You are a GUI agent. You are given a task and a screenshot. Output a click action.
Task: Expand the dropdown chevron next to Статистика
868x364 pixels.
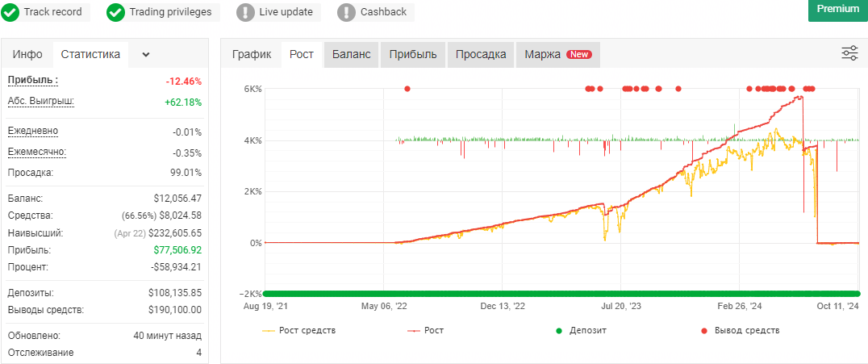[x=146, y=54]
